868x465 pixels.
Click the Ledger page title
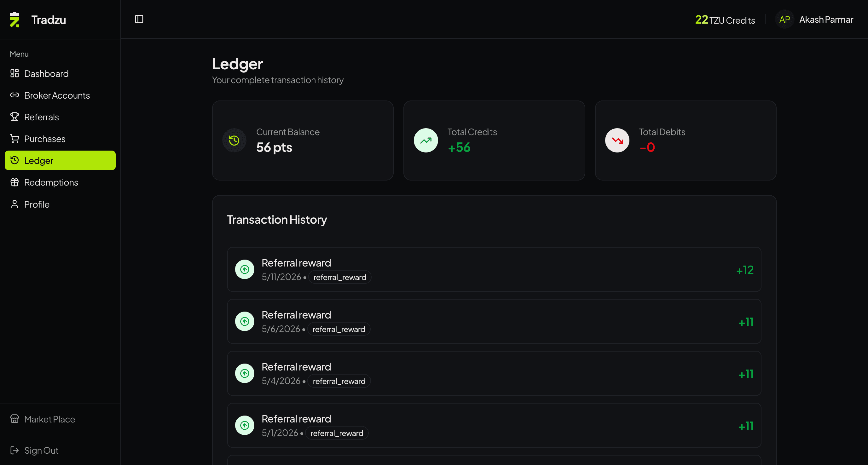[237, 64]
